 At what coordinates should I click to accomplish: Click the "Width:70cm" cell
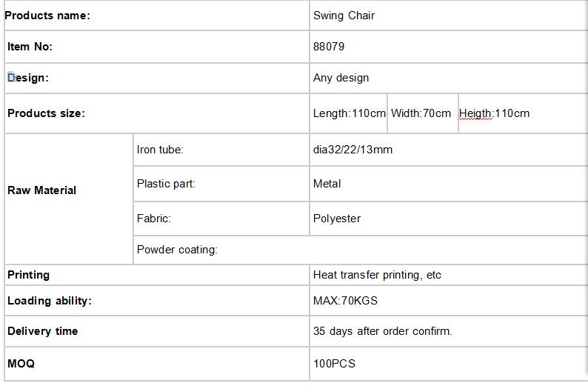[x=421, y=113]
